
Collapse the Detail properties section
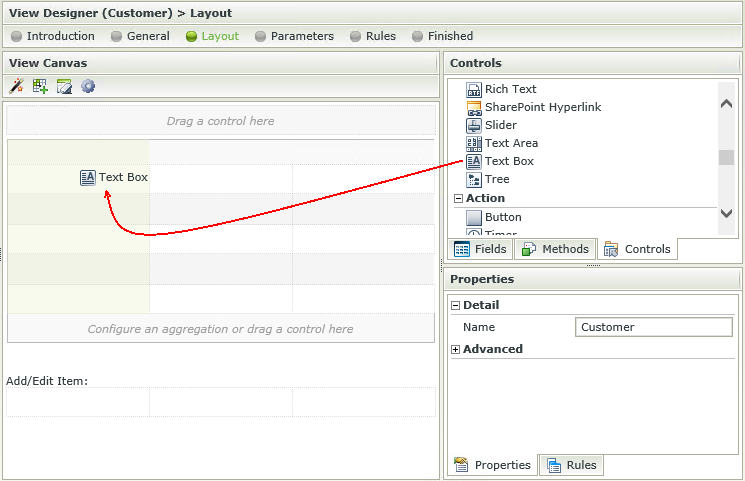[x=455, y=306]
